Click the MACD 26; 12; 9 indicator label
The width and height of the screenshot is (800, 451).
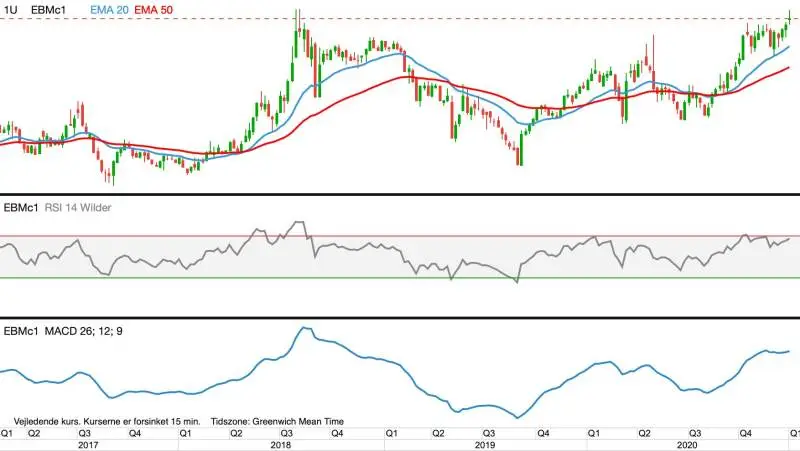click(x=83, y=331)
